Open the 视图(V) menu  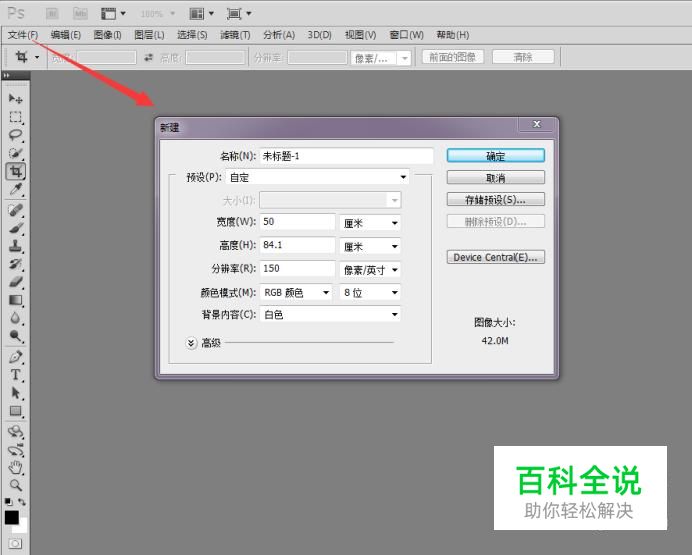(x=361, y=35)
